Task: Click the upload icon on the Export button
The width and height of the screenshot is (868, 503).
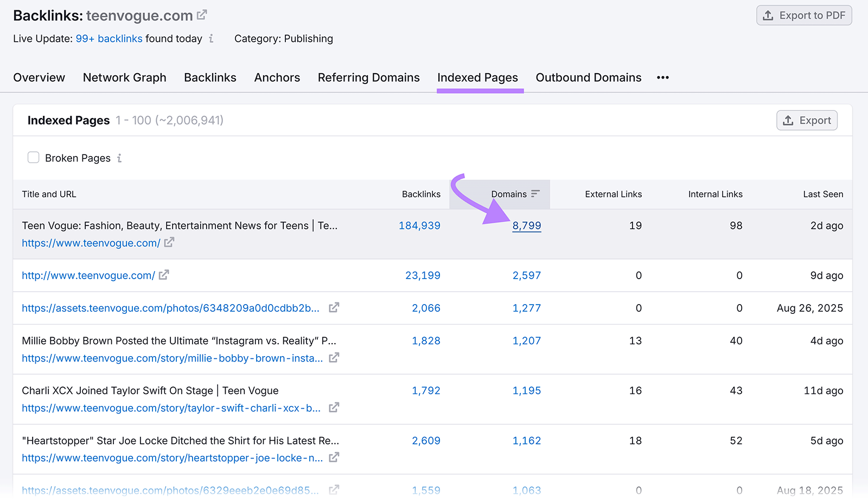Action: tap(788, 120)
